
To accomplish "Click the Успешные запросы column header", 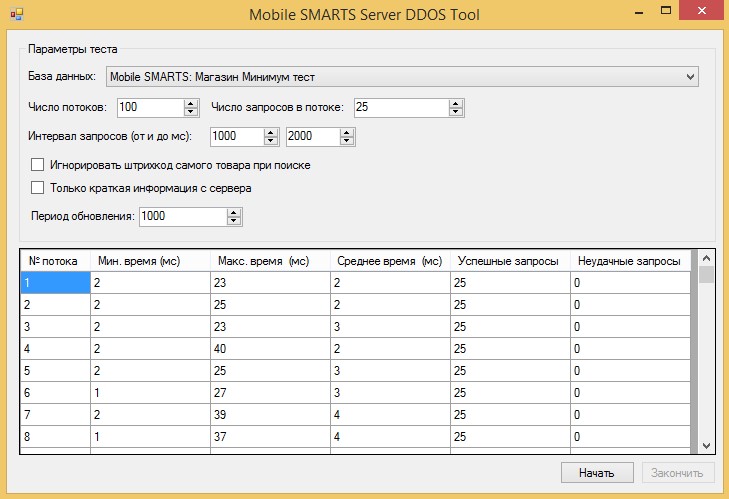I will pos(510,261).
